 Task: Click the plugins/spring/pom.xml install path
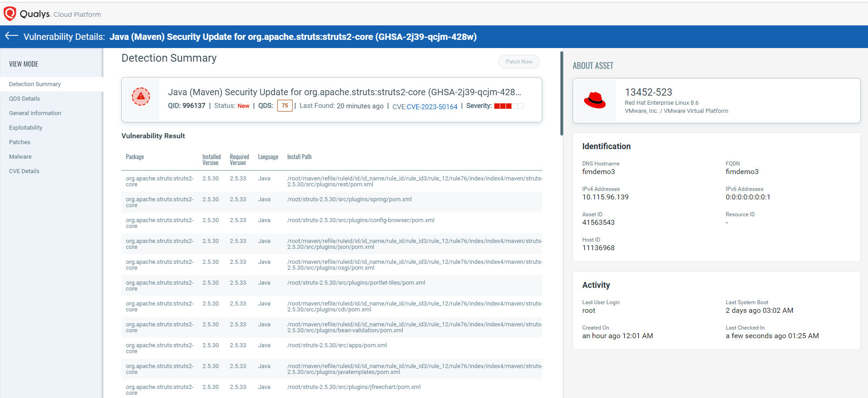349,199
